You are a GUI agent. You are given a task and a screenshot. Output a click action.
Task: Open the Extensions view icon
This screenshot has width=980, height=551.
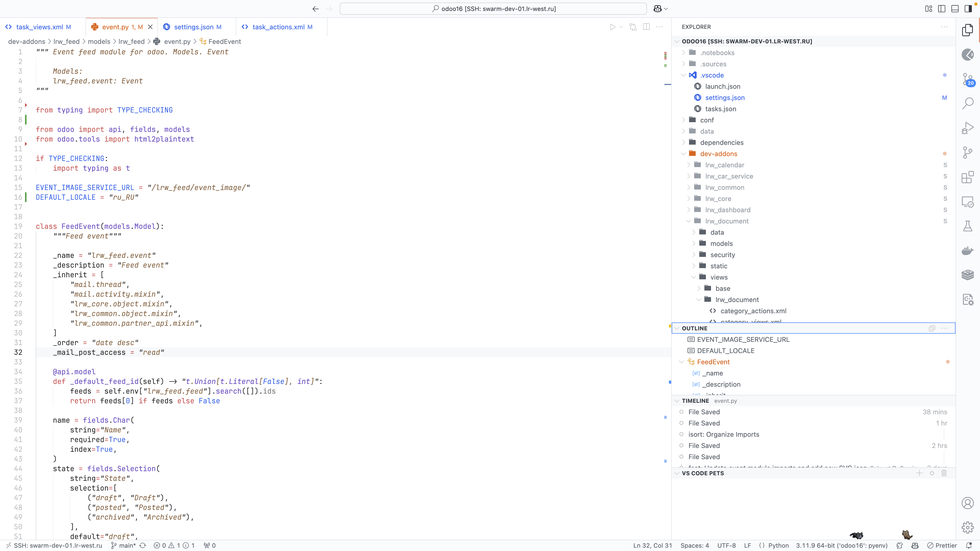point(967,177)
